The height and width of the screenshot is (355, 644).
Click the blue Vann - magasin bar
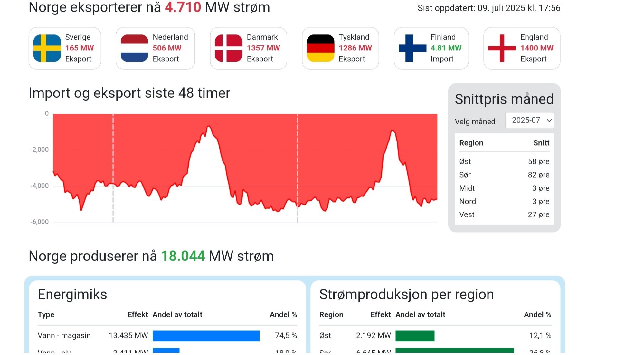point(206,336)
